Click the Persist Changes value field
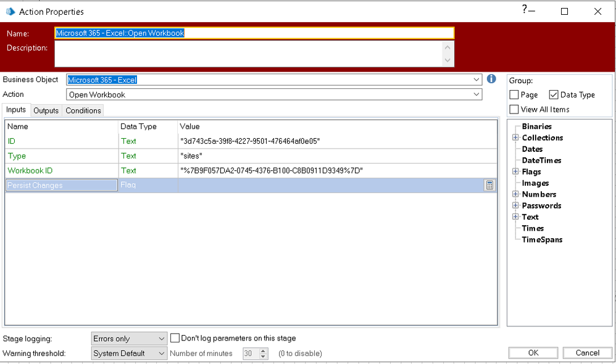Screen dimensions: 616x364 [331, 185]
